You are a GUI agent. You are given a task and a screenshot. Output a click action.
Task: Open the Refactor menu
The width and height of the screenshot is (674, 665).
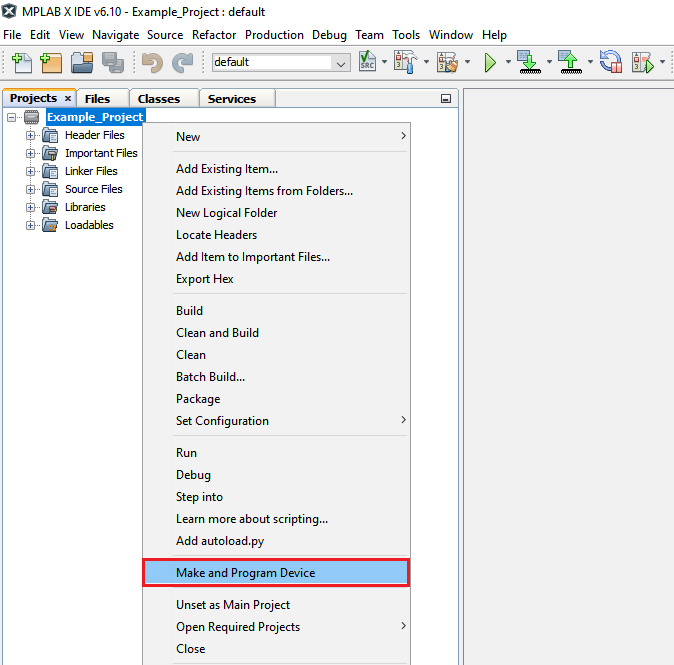pyautogui.click(x=214, y=35)
